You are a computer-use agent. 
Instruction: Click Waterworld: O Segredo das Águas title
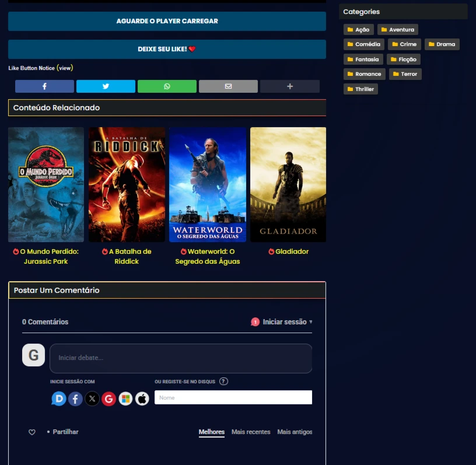(x=208, y=256)
